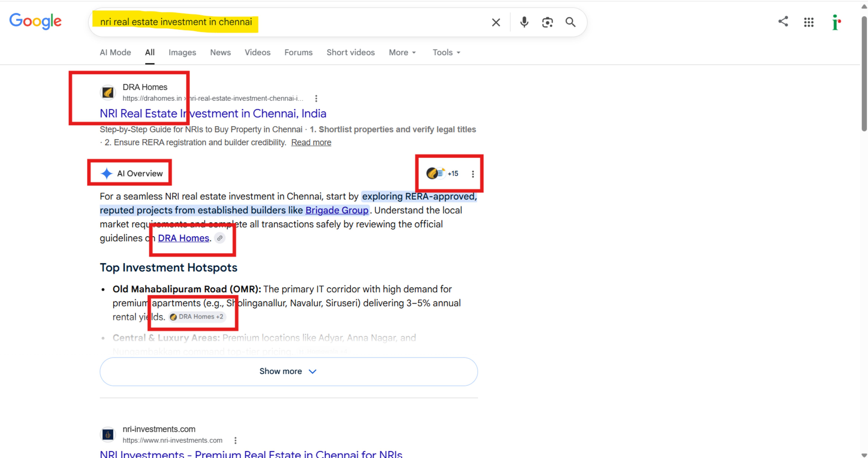
Task: Click the AI Overview sparkle icon
Action: pyautogui.click(x=107, y=174)
